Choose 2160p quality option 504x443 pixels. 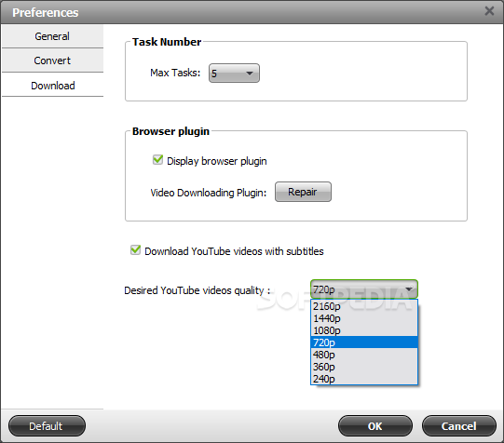coord(364,306)
